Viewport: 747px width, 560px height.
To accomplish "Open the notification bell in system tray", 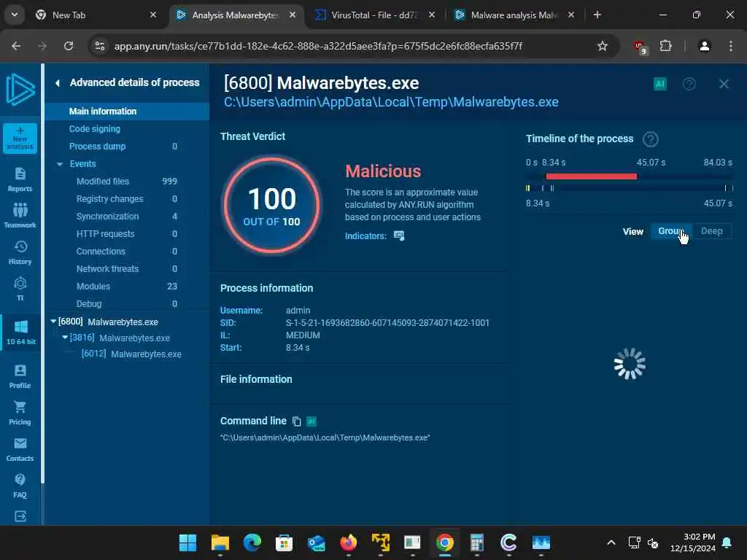I will (x=727, y=542).
